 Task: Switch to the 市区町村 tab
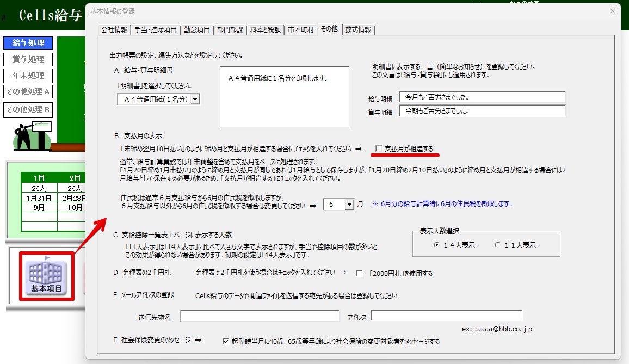(300, 30)
